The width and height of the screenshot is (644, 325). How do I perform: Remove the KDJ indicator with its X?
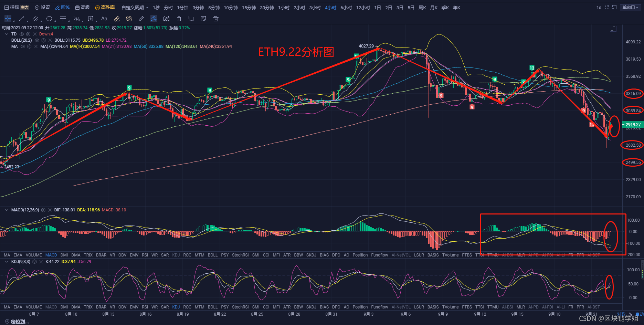click(x=41, y=262)
